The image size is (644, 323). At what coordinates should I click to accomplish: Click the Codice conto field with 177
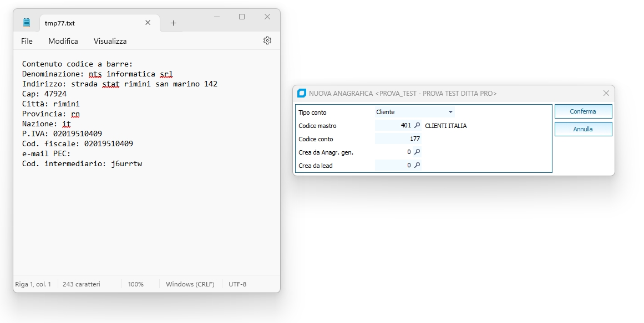[x=398, y=139]
